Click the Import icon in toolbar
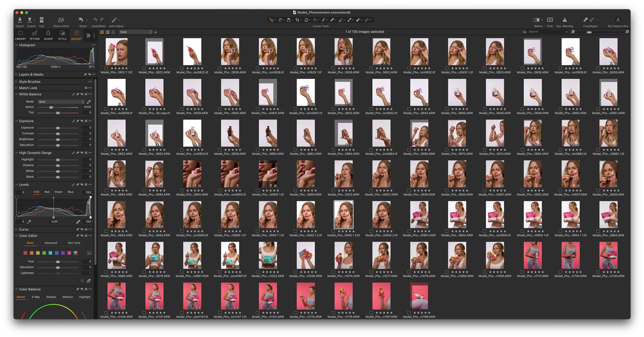Viewport: 644px width, 337px height. coord(20,20)
